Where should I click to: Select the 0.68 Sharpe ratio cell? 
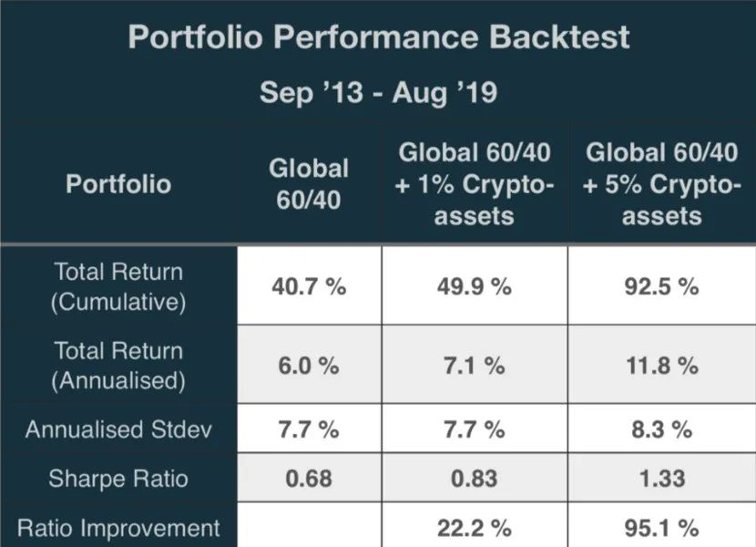[x=310, y=479]
